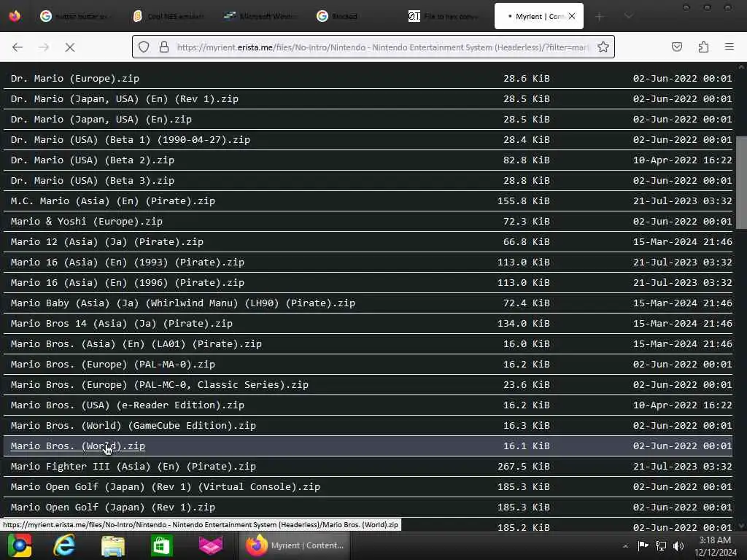Image resolution: width=747 pixels, height=560 pixels.
Task: Click the 134.0 KiB size value
Action: pyautogui.click(x=524, y=324)
